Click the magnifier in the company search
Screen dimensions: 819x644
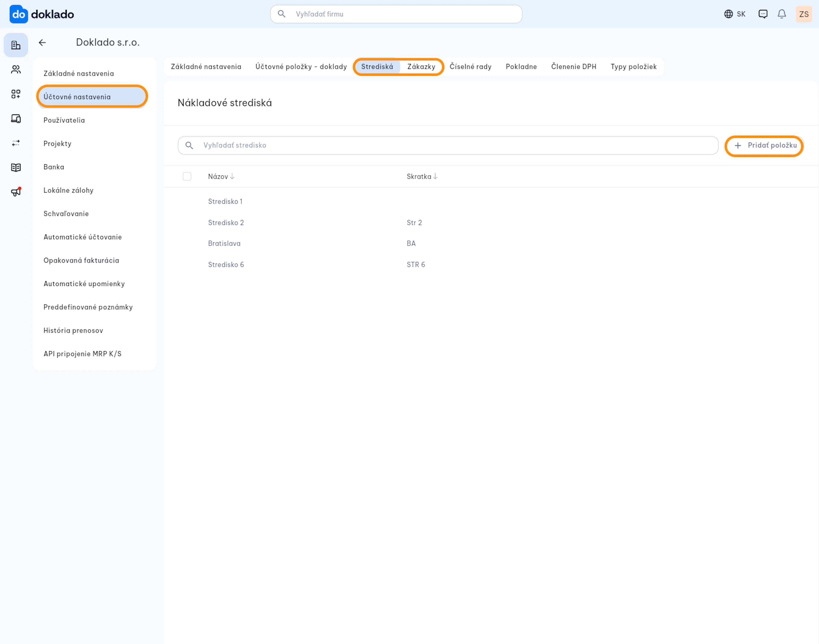click(x=282, y=14)
